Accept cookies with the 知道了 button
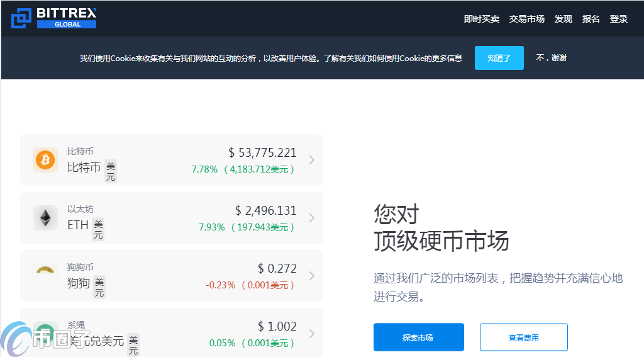This screenshot has height=357, width=644. tap(499, 58)
